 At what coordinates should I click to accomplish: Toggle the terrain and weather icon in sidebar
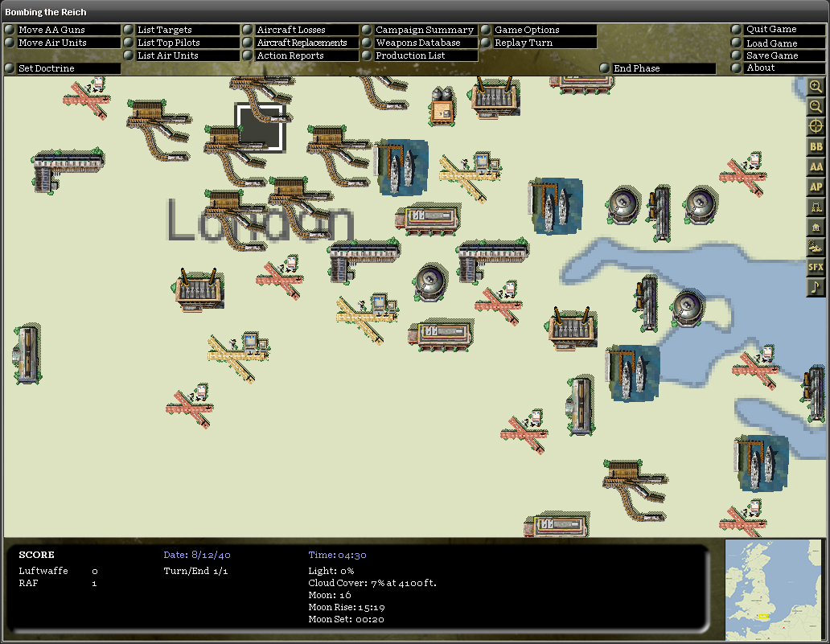pyautogui.click(x=816, y=247)
